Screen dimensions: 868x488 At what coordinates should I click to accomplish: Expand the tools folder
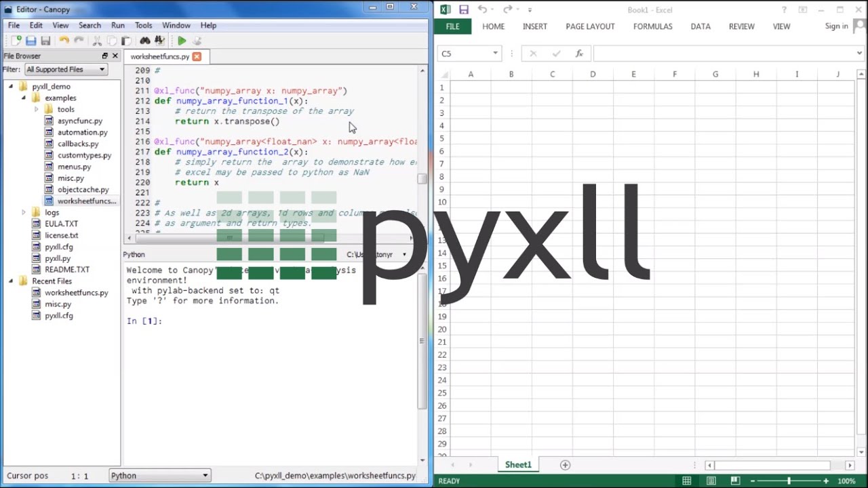pos(37,109)
